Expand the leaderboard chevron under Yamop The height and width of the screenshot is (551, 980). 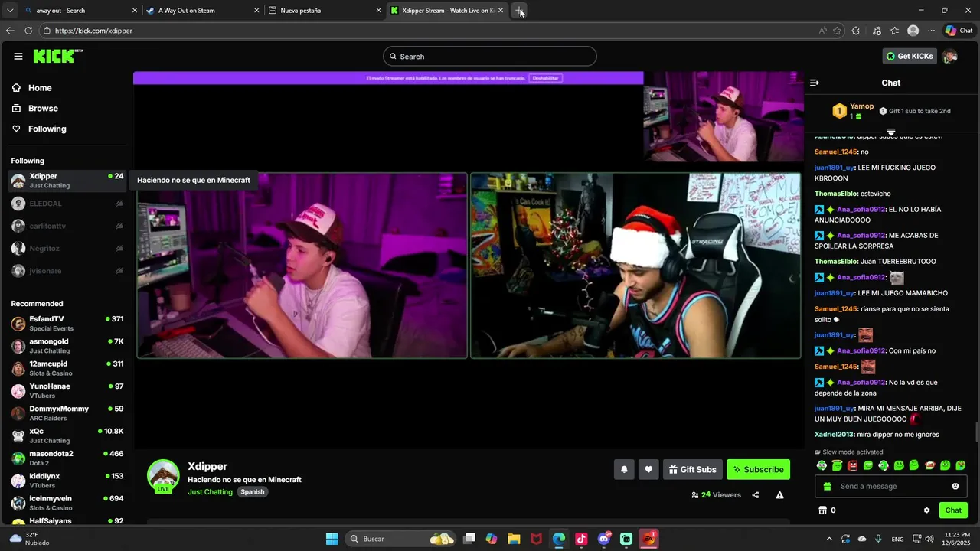(890, 132)
